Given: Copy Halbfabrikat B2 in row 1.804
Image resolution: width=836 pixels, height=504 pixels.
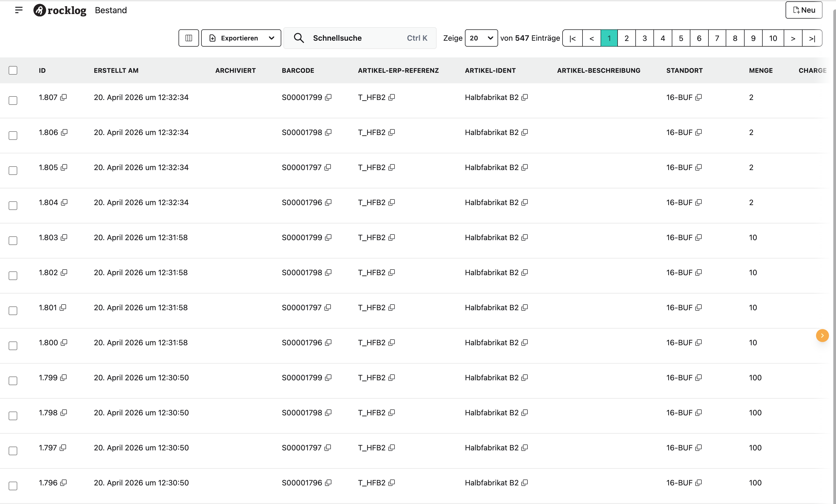Looking at the screenshot, I should click(525, 202).
